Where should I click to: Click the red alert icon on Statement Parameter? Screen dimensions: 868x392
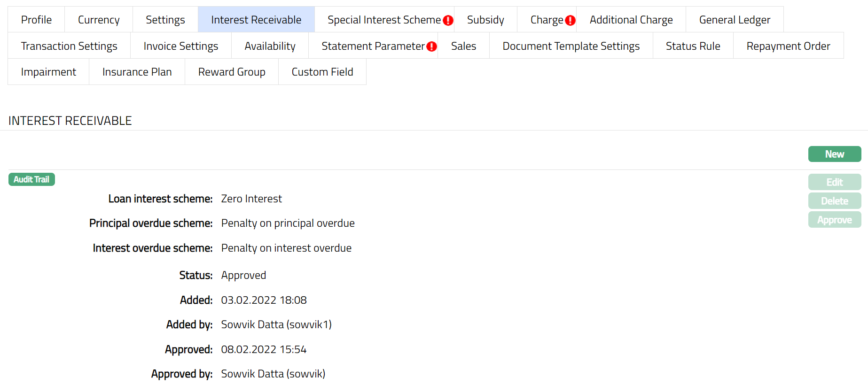[x=431, y=46]
